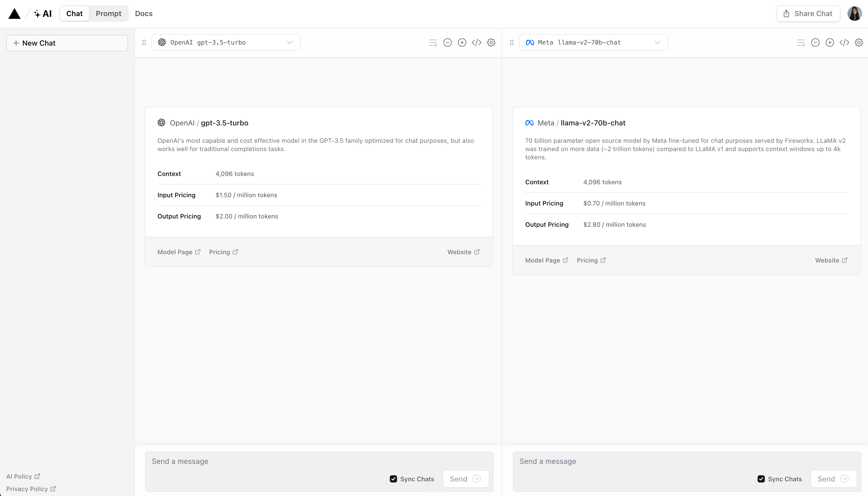Clear the gpt-3.5-turbo chat via clear icon
This screenshot has height=496, width=868.
pyautogui.click(x=433, y=42)
